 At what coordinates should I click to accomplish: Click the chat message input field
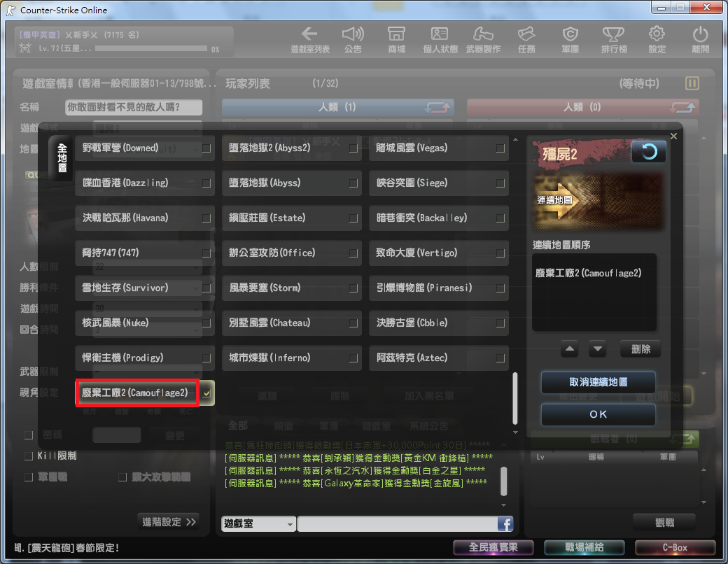pyautogui.click(x=398, y=524)
